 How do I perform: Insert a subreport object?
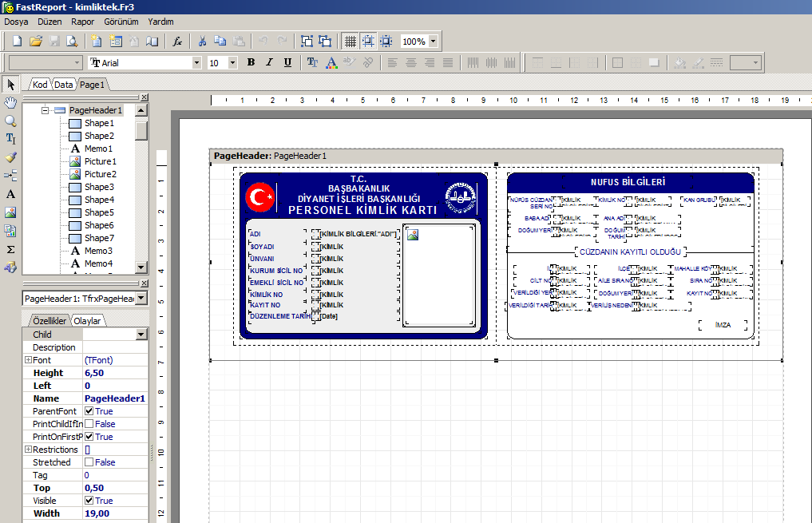point(10,231)
